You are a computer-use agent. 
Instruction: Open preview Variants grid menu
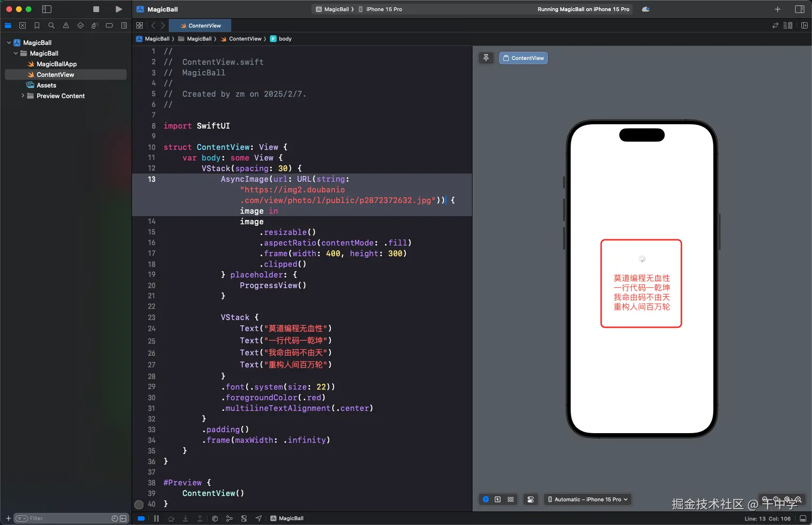click(x=511, y=499)
